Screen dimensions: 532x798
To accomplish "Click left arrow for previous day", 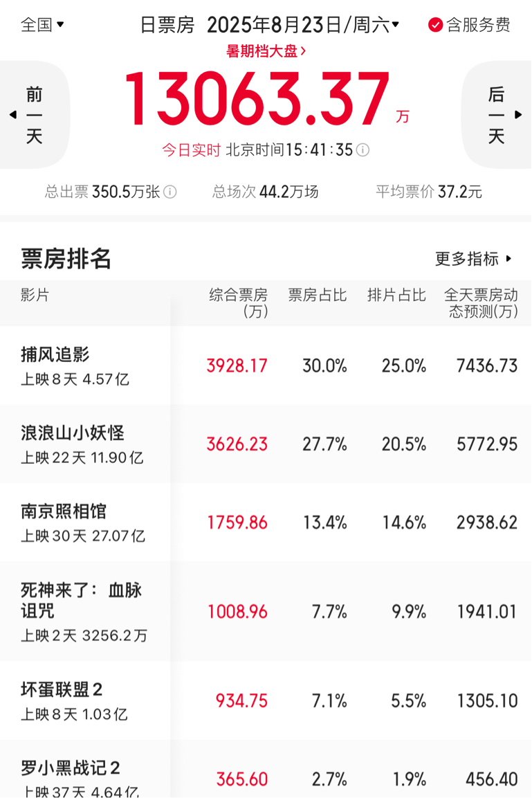I will 13,115.
